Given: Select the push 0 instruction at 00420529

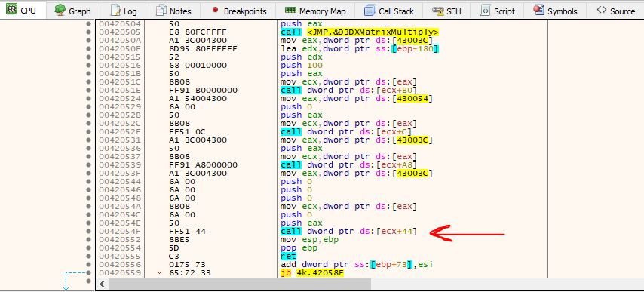Looking at the screenshot, I should tap(296, 107).
